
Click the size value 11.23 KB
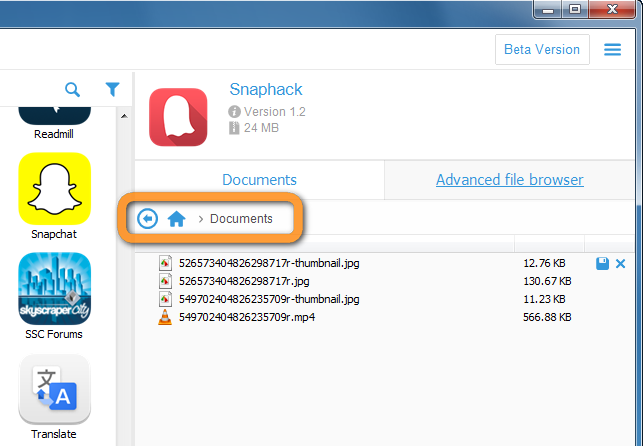544,299
